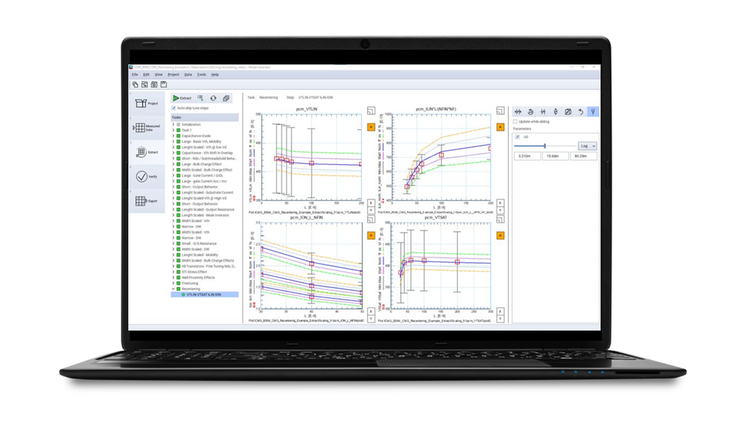
Task: Click the step-run icon next to Extract button
Action: coord(200,98)
